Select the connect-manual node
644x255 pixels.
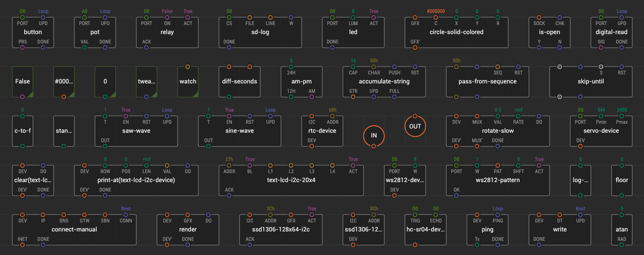tap(74, 230)
